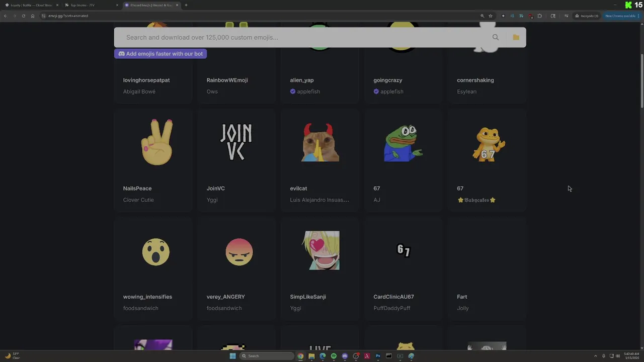
Task: Open the wowing_intensifies emoji image
Action: (x=156, y=252)
